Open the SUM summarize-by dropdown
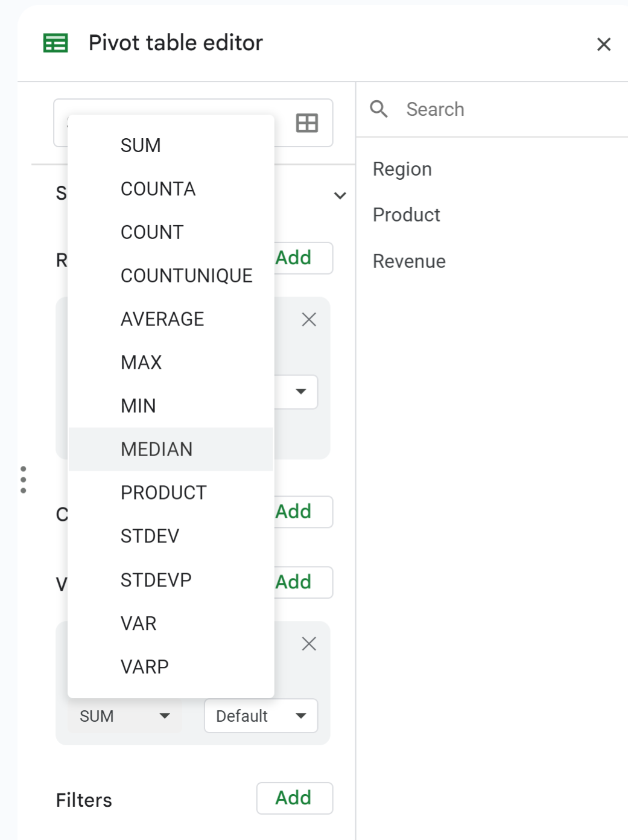This screenshot has height=840, width=628. click(x=125, y=716)
